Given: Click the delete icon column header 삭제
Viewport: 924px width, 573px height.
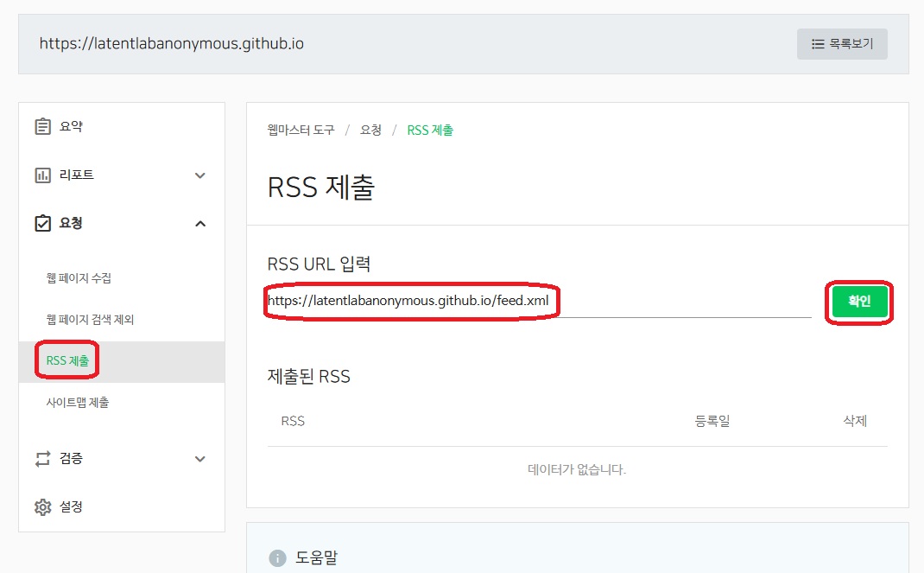Looking at the screenshot, I should pos(853,421).
